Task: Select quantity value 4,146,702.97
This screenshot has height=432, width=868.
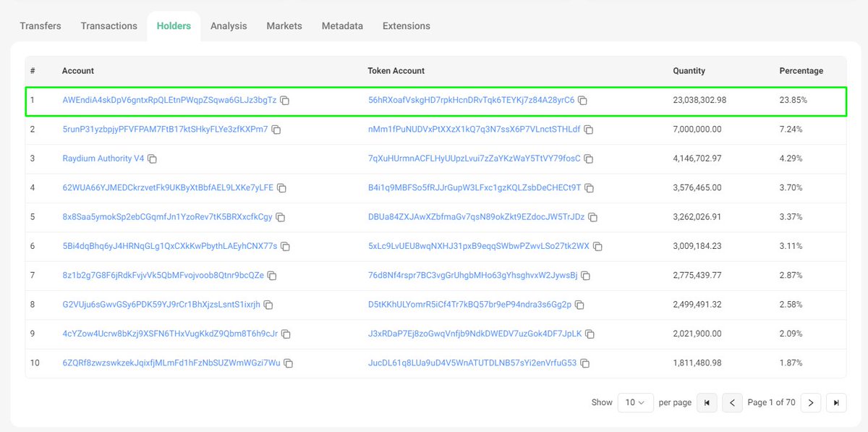Action: [697, 158]
